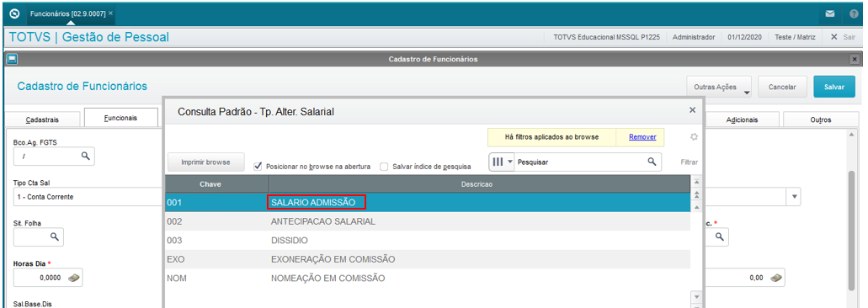Click TOTVS Educacional MSSQL P1225 label

pos(606,37)
